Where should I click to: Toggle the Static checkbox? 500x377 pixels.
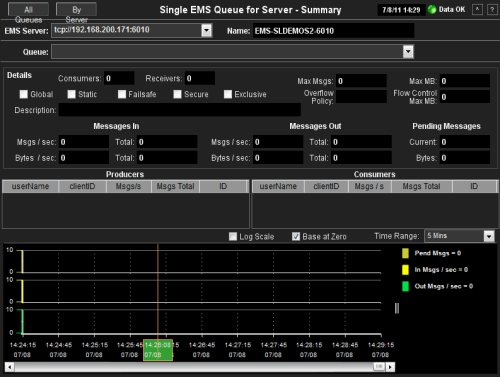(72, 94)
